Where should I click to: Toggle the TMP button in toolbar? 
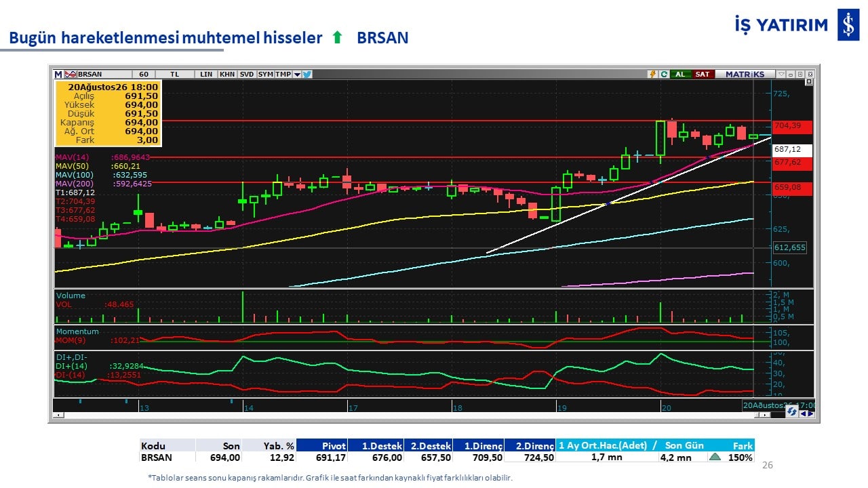point(283,75)
